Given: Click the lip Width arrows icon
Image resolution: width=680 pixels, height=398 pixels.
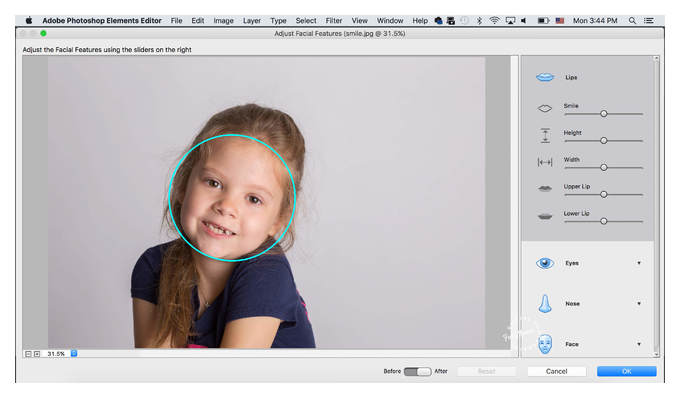Looking at the screenshot, I should (545, 162).
